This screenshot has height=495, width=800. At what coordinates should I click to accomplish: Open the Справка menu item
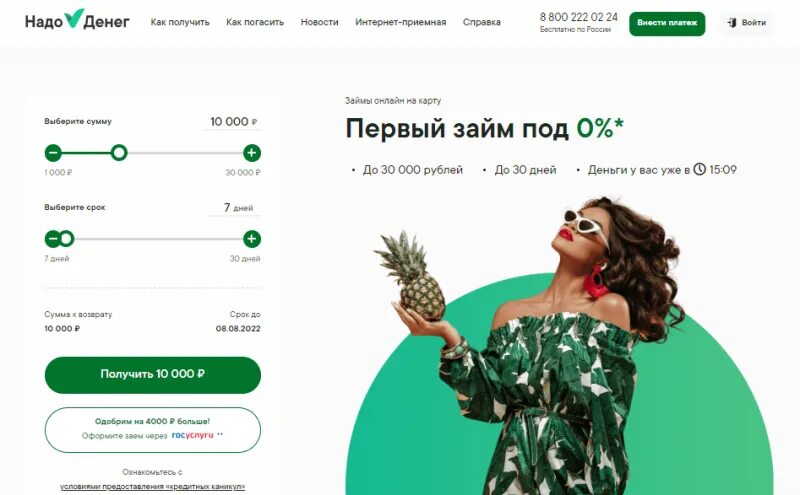click(x=482, y=22)
